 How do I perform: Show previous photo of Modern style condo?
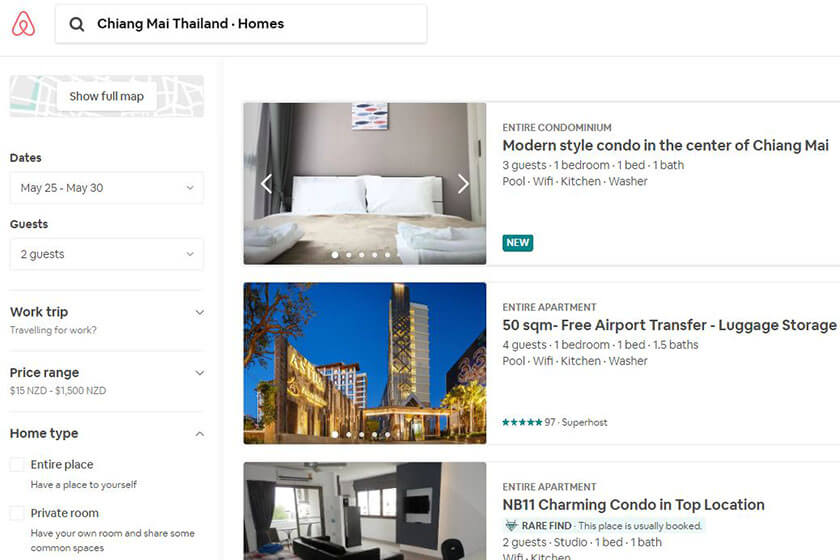(266, 184)
